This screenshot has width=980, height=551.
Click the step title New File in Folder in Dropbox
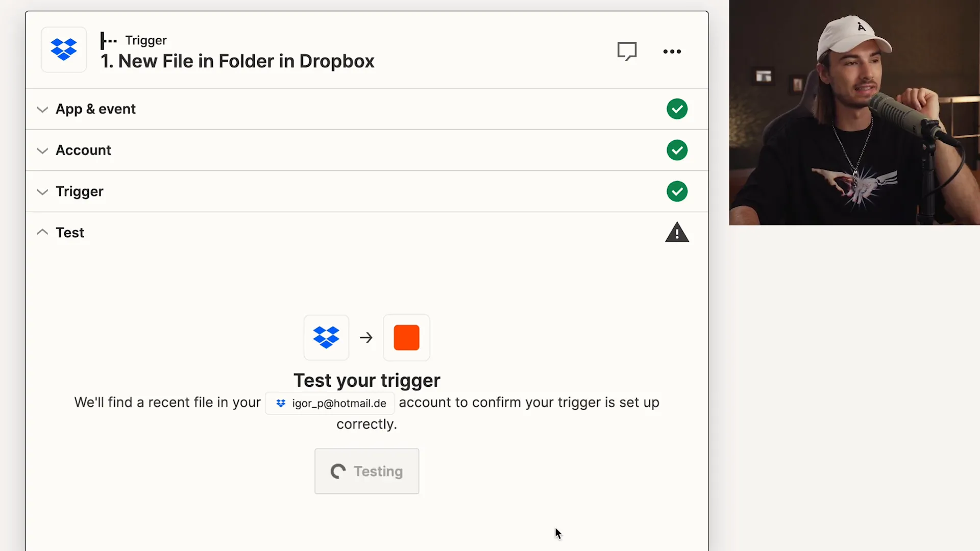pyautogui.click(x=237, y=61)
